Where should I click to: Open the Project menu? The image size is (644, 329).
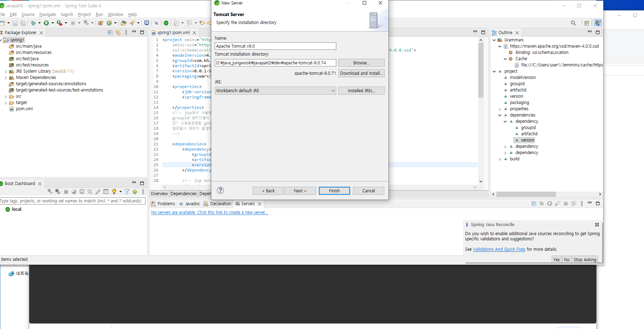point(84,15)
